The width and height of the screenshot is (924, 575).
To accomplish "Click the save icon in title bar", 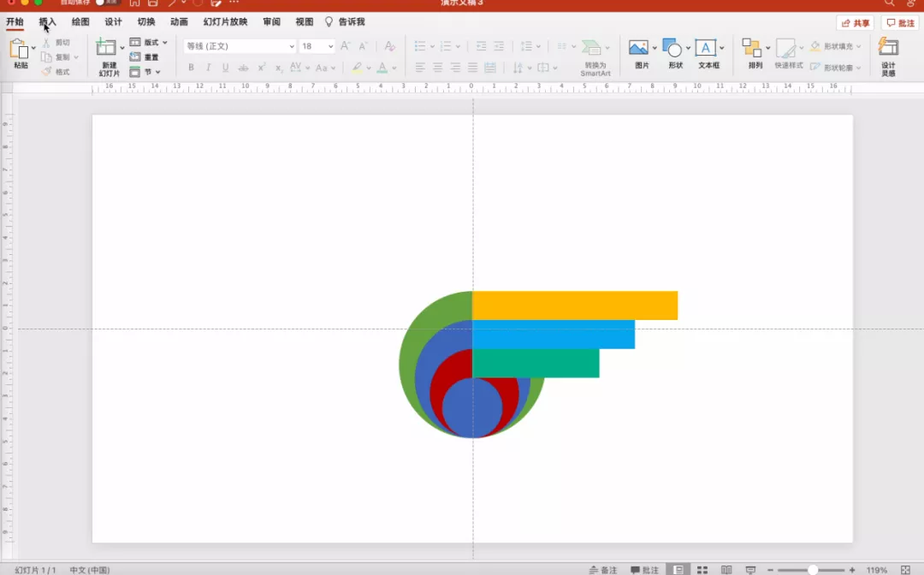I will tap(152, 3).
